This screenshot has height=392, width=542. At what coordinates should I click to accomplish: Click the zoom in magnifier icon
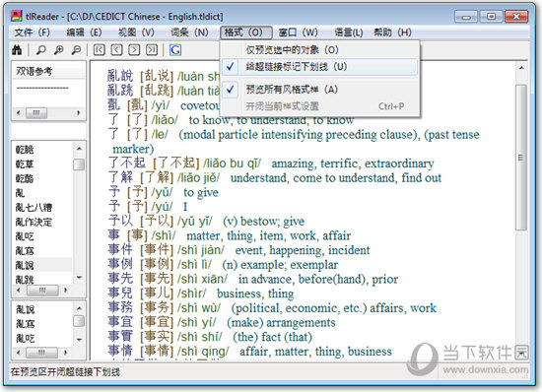coord(59,50)
